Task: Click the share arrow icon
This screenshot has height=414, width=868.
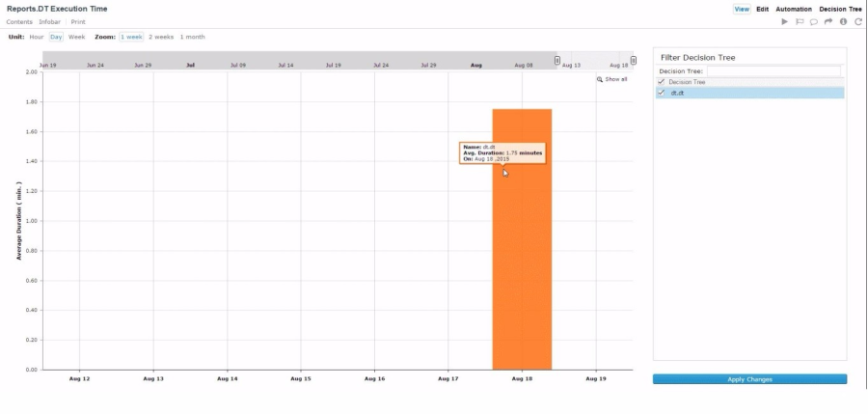Action: [828, 21]
